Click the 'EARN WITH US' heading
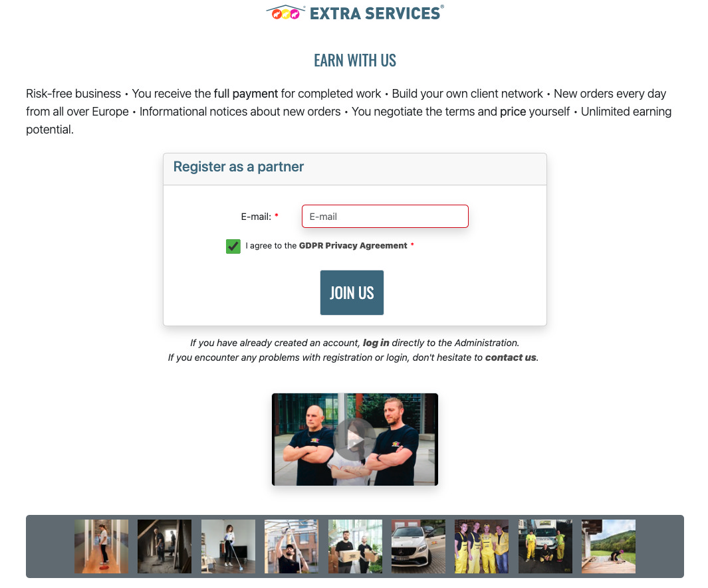Image resolution: width=708 pixels, height=588 pixels. pyautogui.click(x=354, y=60)
